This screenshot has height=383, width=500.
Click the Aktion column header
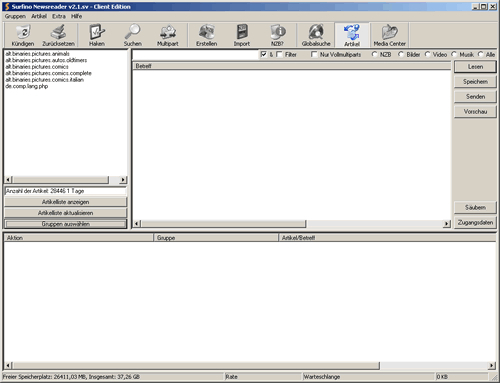click(x=78, y=238)
